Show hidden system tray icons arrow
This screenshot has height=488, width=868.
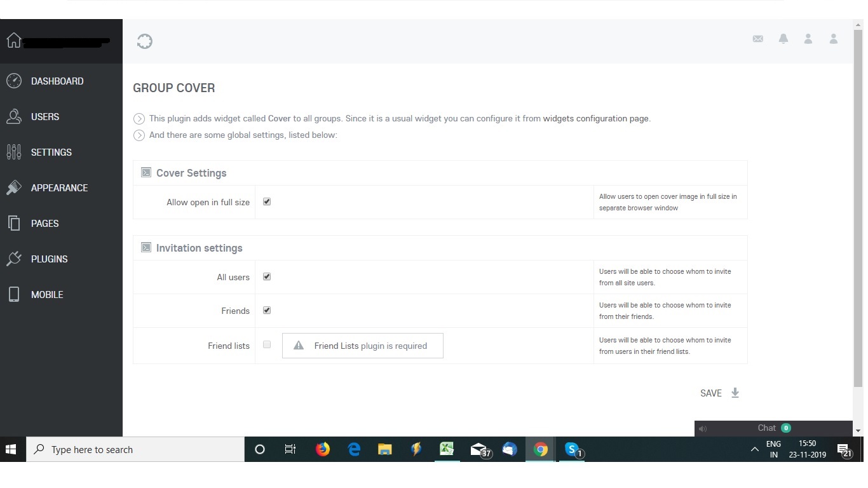tap(754, 449)
